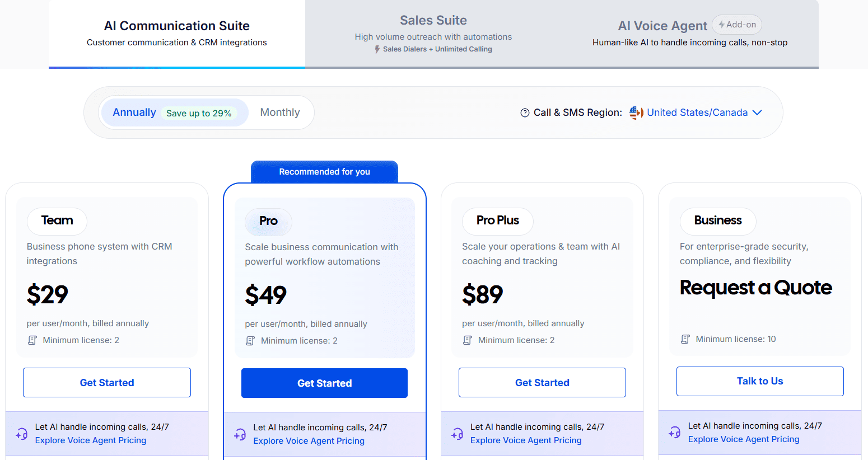Image resolution: width=868 pixels, height=460 pixels.
Task: Click Pro Plus minimum license icon
Action: tap(468, 340)
